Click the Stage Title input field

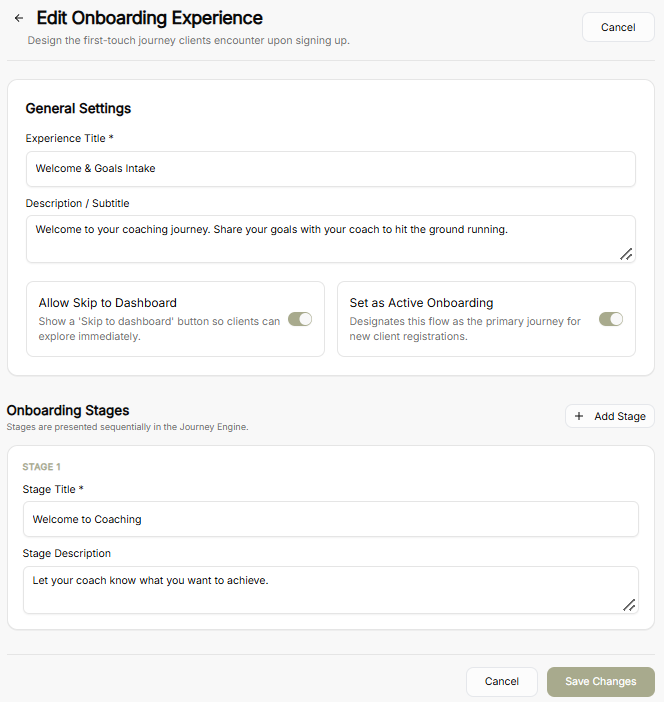pyautogui.click(x=331, y=519)
